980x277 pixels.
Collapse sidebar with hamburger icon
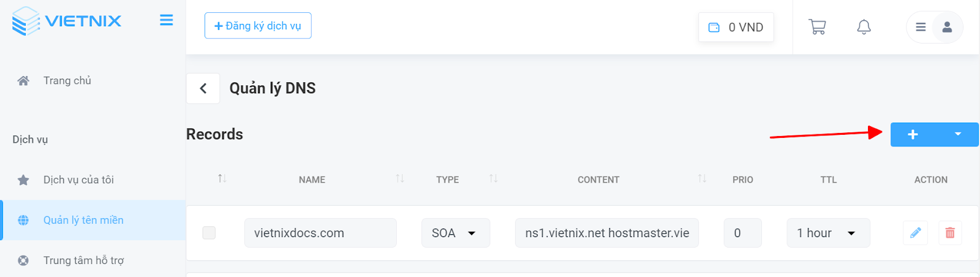[166, 20]
